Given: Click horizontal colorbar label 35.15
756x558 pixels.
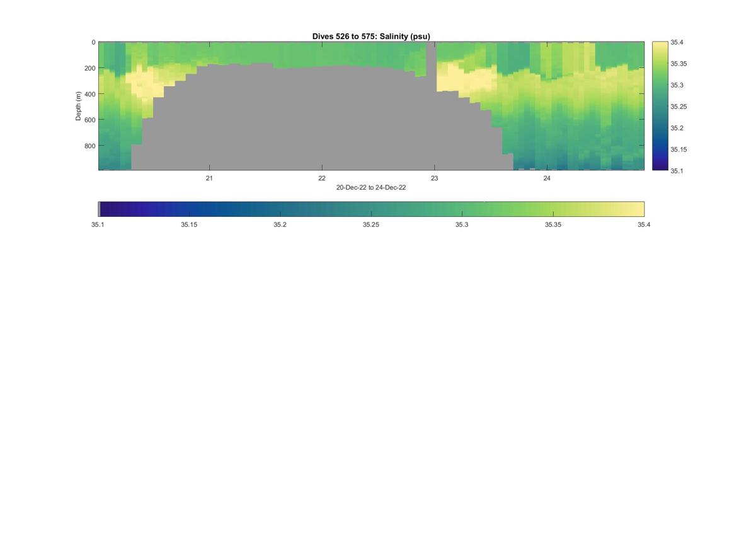Looking at the screenshot, I should coord(189,225).
